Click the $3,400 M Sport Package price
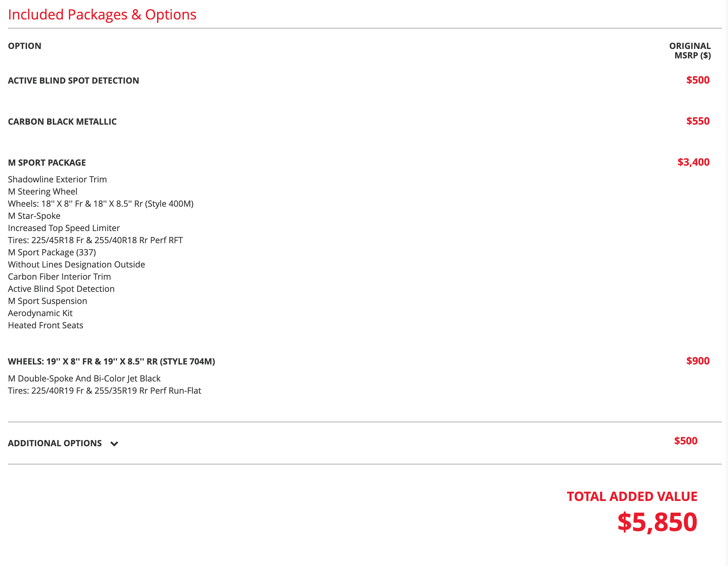Screen dimensions: 728x566 (x=693, y=162)
